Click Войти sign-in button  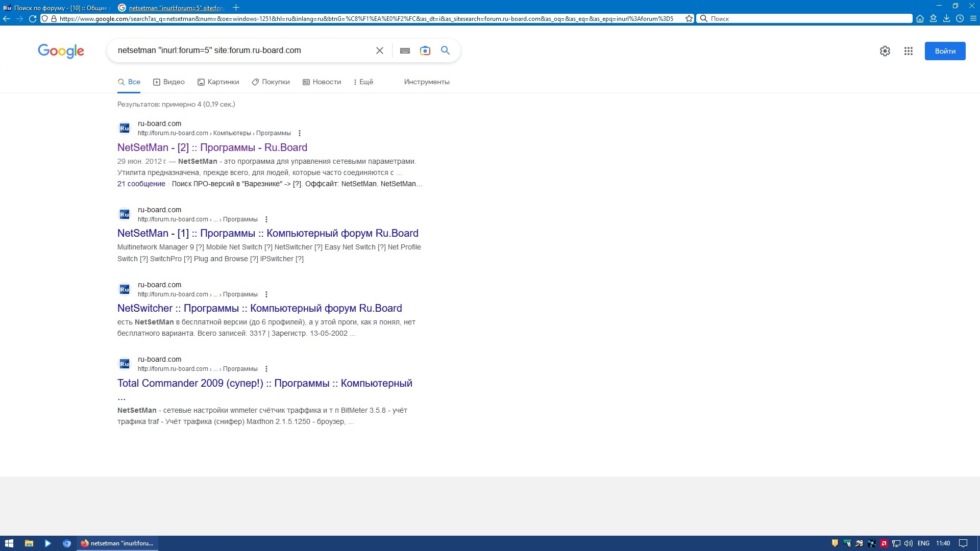945,51
